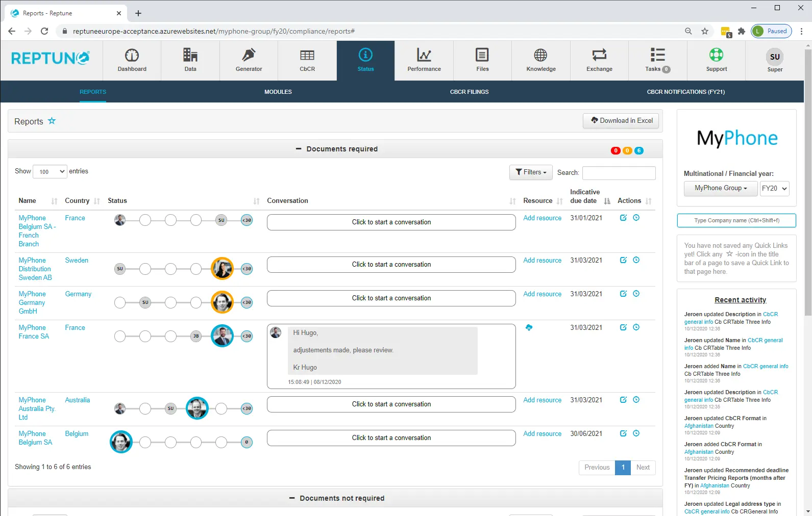812x516 pixels.
Task: Open MyPhone France SA link
Action: click(34, 332)
